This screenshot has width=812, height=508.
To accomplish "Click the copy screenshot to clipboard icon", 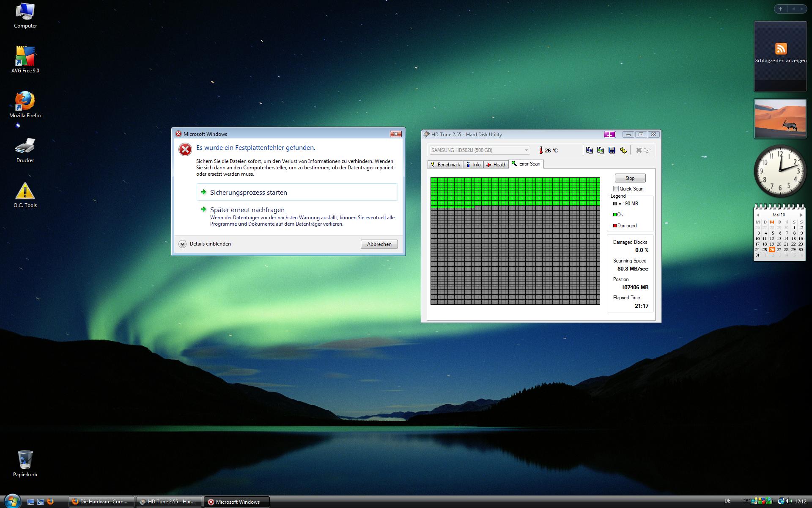I will point(600,150).
